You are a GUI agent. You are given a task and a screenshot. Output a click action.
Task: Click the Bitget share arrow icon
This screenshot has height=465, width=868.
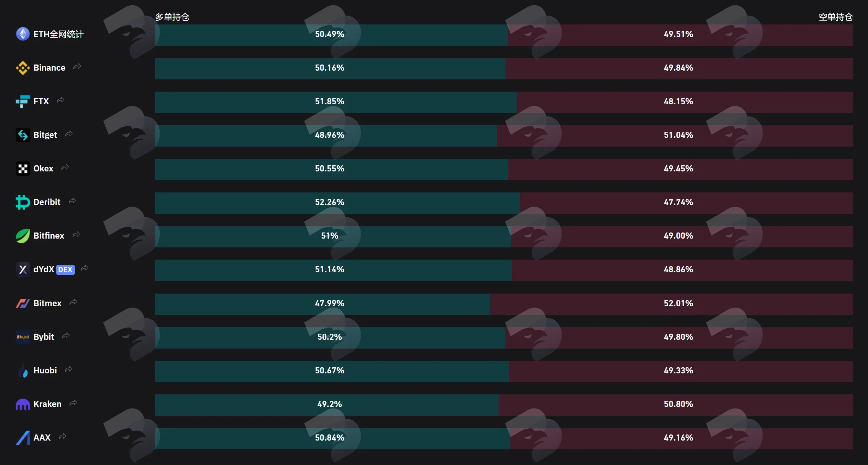pos(69,134)
